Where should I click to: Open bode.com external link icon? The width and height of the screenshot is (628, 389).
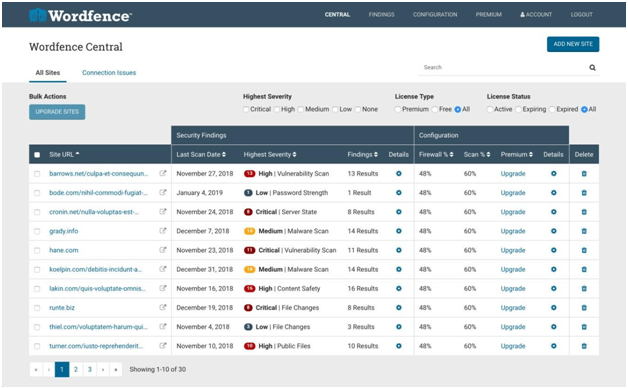coord(163,193)
